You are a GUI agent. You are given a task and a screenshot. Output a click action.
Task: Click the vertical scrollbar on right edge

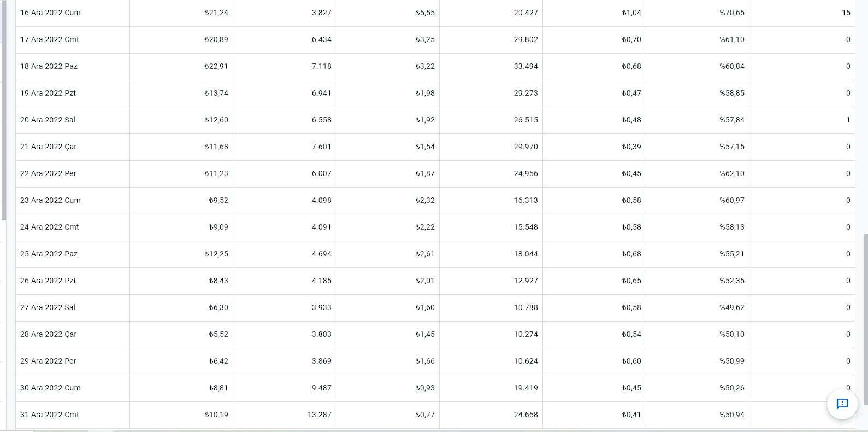866,320
